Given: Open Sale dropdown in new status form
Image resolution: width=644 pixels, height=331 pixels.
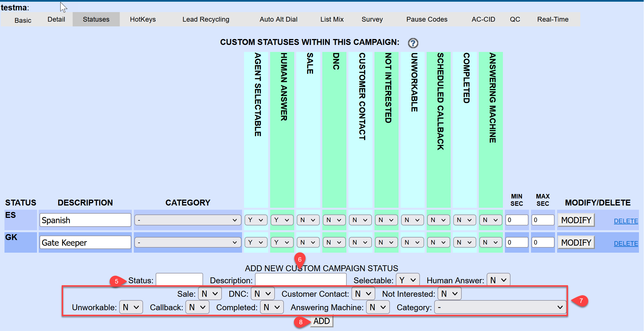Looking at the screenshot, I should pyautogui.click(x=210, y=294).
